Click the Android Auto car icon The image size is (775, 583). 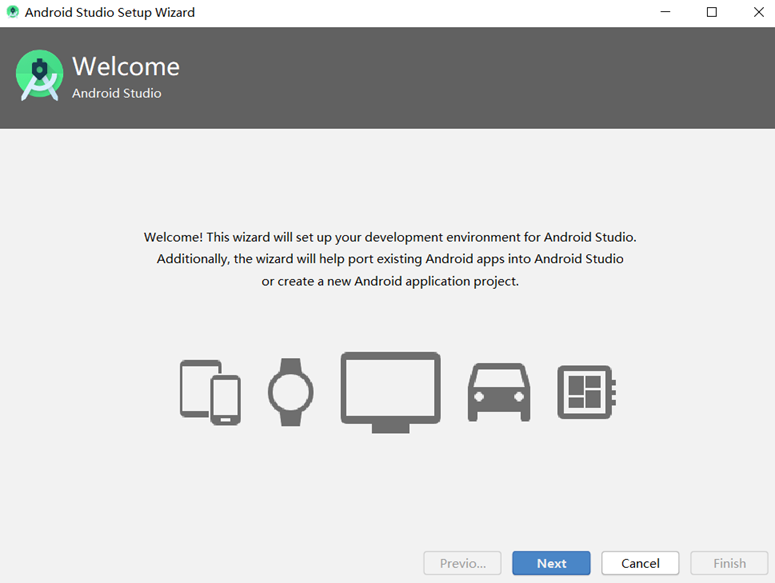(499, 393)
